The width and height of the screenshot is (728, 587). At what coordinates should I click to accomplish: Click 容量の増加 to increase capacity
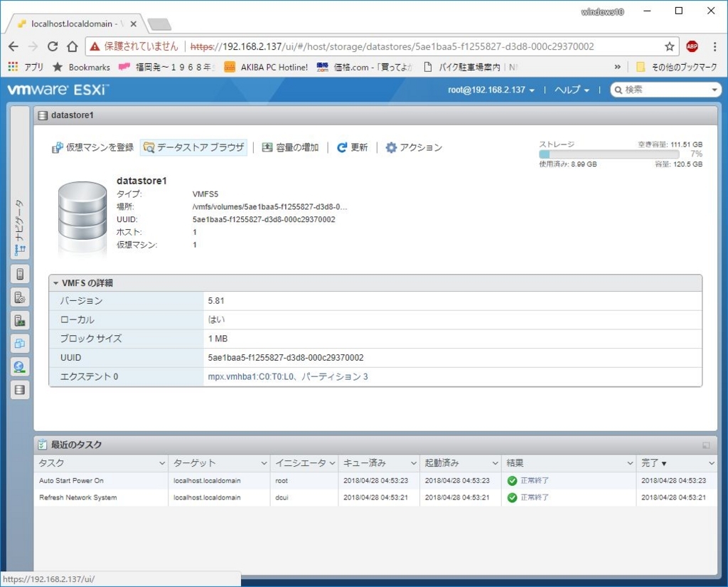[290, 147]
